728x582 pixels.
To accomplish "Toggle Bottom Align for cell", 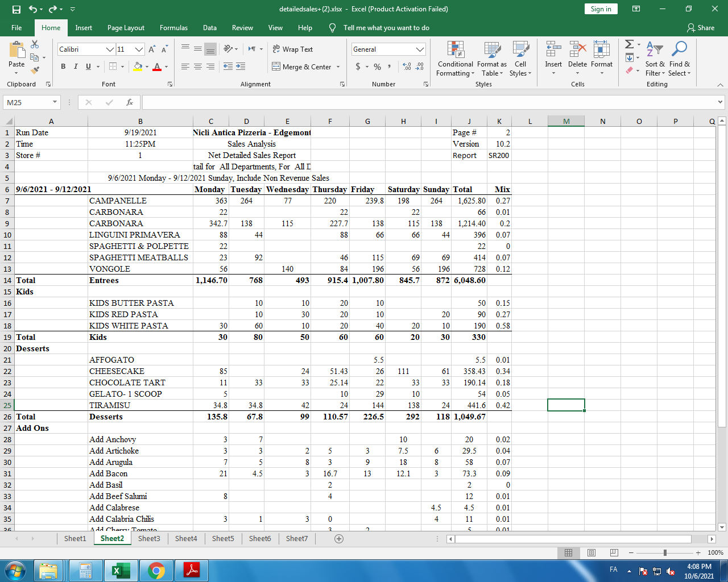I will (x=210, y=49).
